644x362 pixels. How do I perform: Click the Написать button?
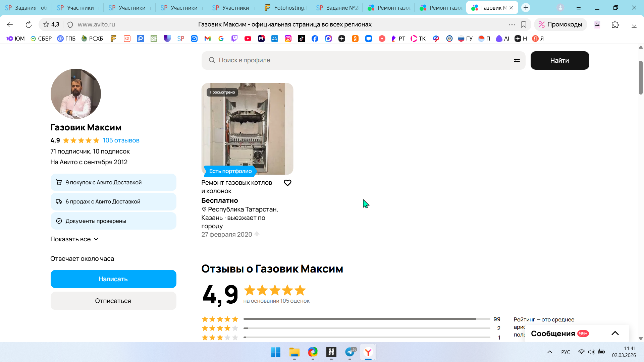[x=113, y=279]
